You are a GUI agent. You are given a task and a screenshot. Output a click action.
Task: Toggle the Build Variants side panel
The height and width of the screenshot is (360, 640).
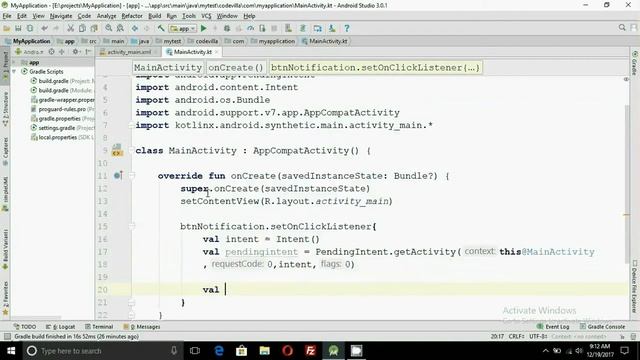tap(5, 249)
